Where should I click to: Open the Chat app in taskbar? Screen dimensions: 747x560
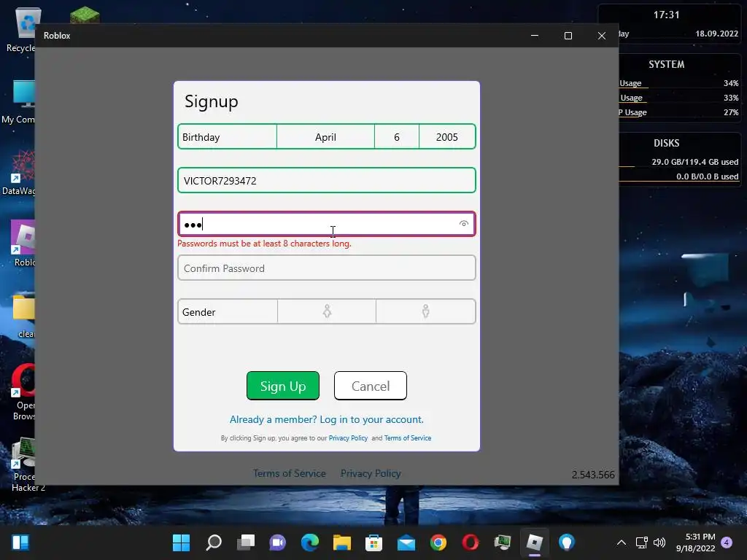coord(278,542)
